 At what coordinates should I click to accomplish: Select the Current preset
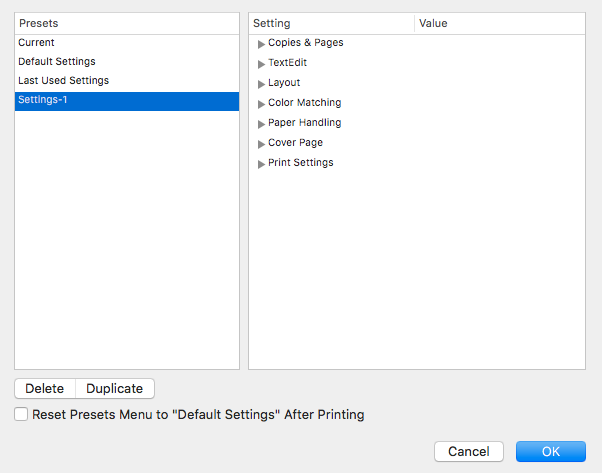127,43
